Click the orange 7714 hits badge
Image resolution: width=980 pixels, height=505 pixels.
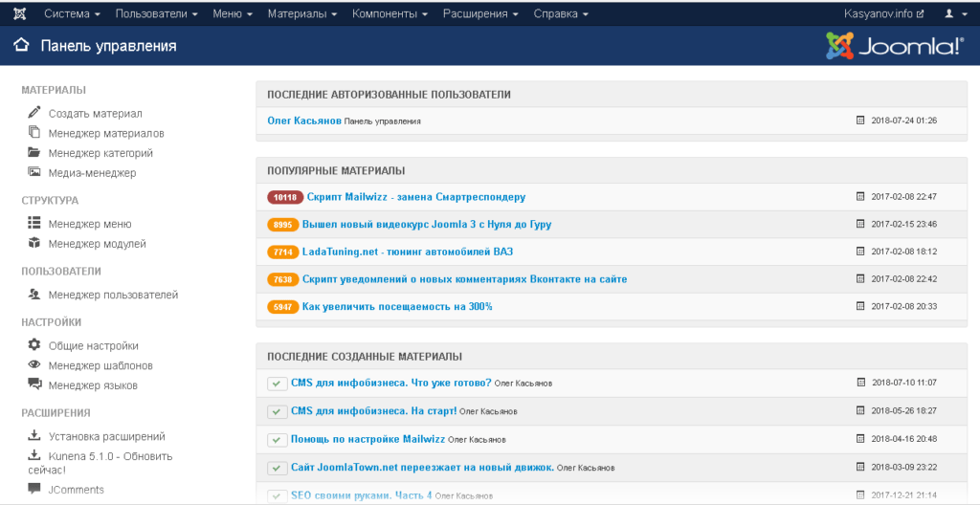pyautogui.click(x=283, y=252)
